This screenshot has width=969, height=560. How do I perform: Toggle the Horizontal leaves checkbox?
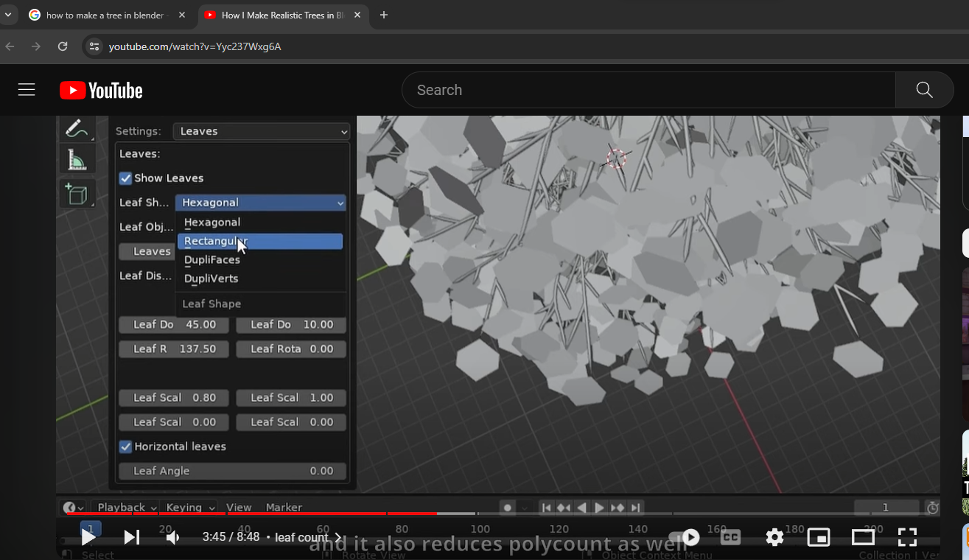pos(126,447)
